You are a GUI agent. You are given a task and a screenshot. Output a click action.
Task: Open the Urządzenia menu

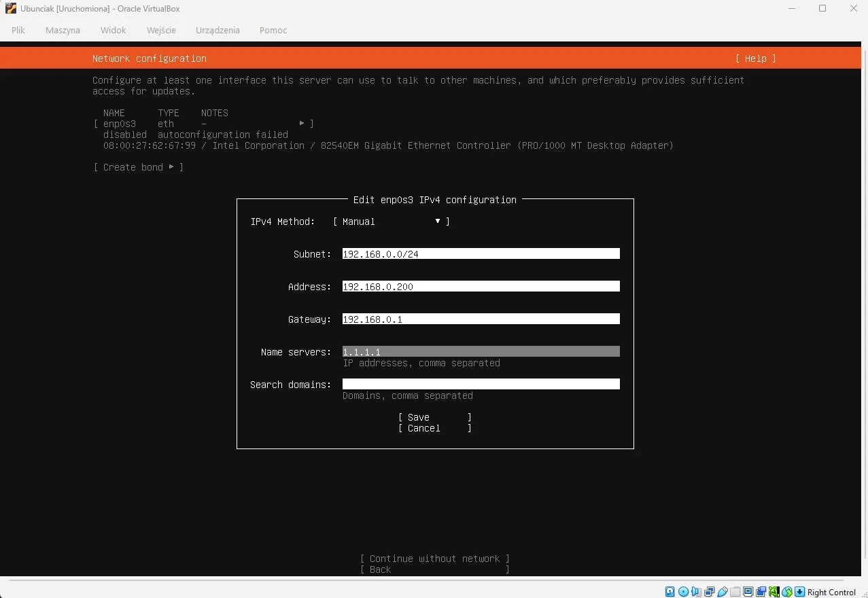[218, 30]
